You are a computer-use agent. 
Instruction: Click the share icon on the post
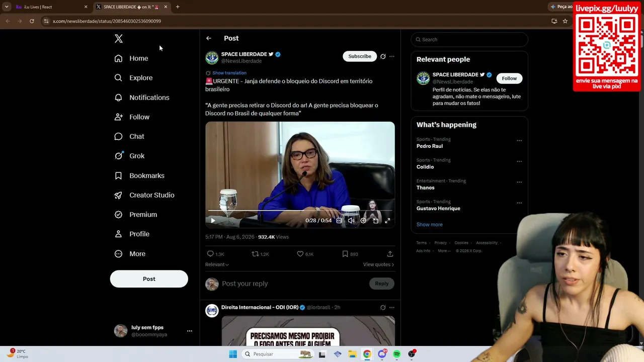pos(390,254)
